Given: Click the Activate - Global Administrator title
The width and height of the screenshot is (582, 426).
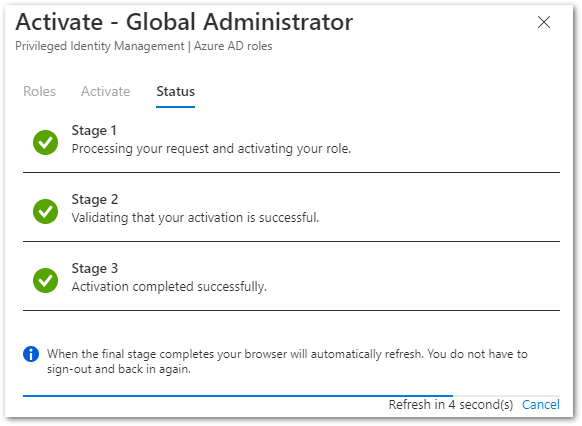Looking at the screenshot, I should tap(184, 22).
